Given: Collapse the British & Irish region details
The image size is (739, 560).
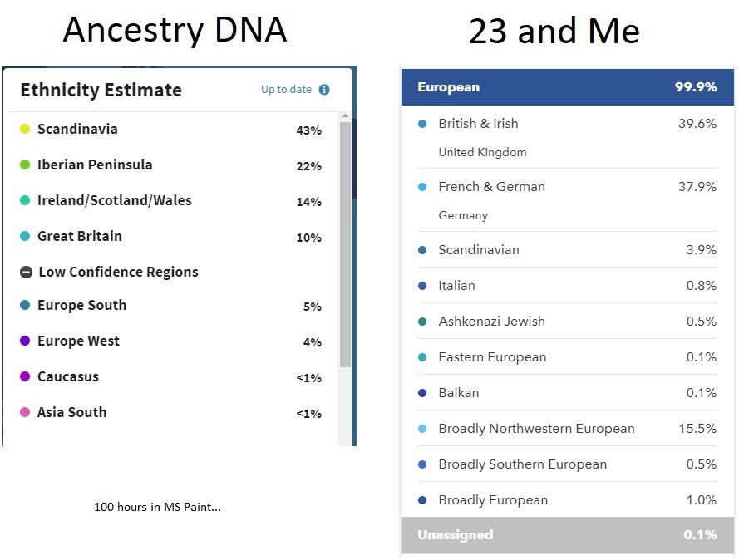Looking at the screenshot, I should (478, 123).
